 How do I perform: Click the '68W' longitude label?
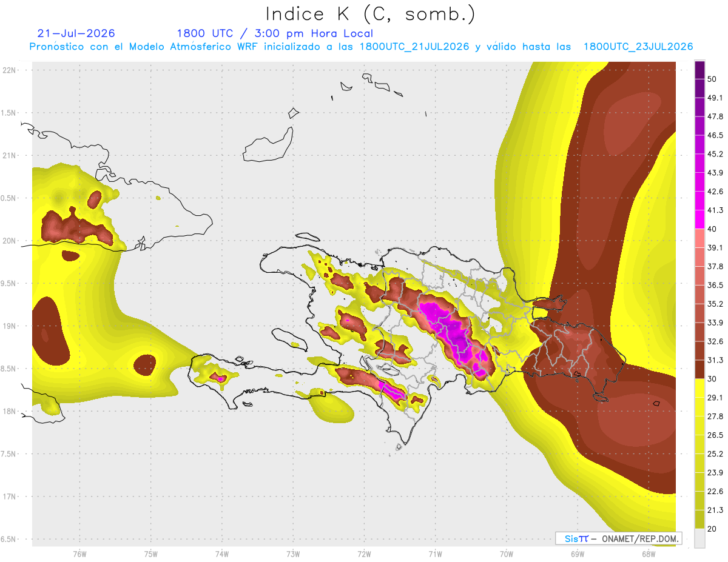[648, 554]
